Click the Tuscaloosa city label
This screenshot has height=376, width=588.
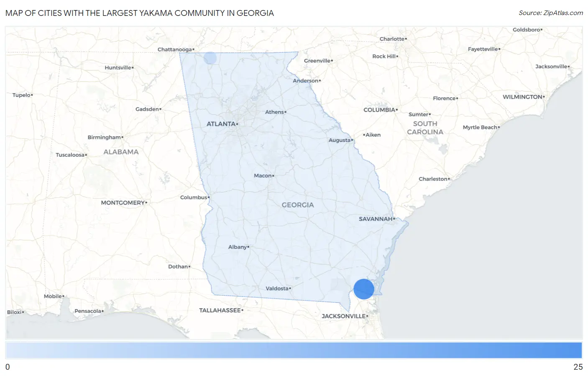coord(70,155)
